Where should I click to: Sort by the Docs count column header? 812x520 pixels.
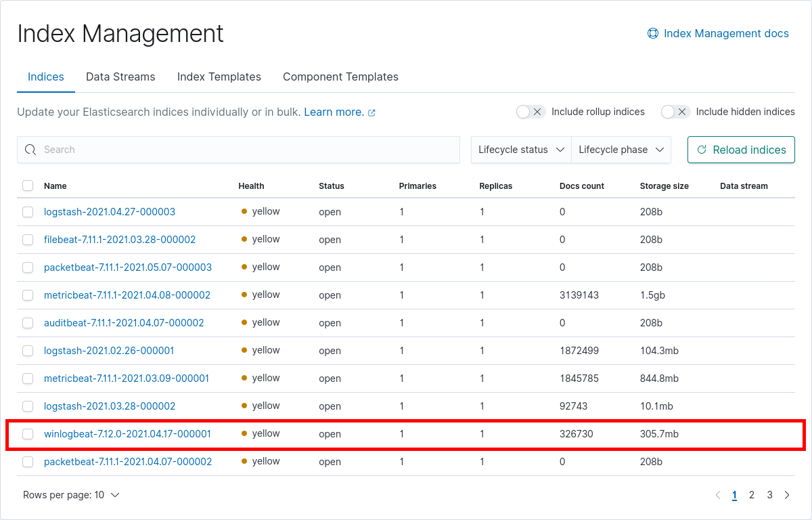tap(582, 186)
